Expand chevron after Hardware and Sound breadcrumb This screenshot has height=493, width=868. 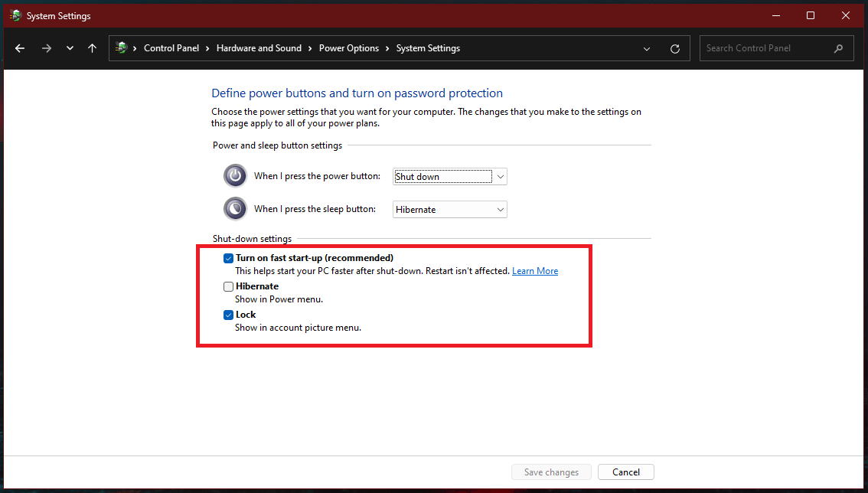click(310, 48)
